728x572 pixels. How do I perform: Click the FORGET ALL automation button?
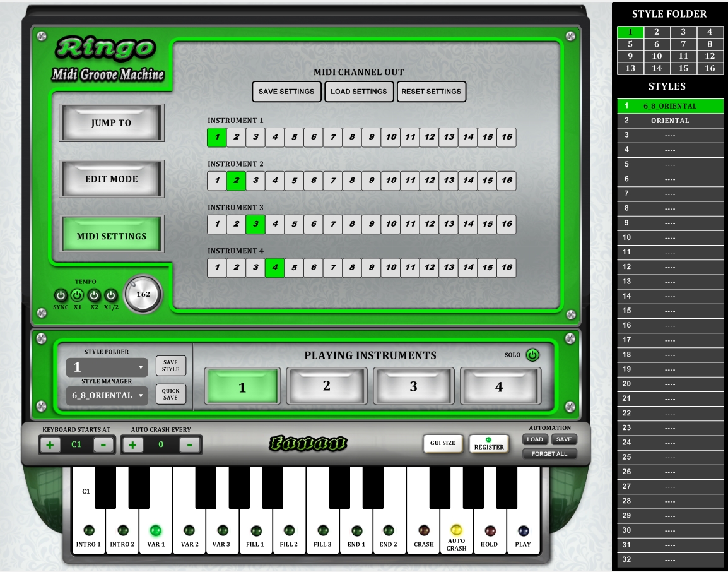(x=549, y=454)
